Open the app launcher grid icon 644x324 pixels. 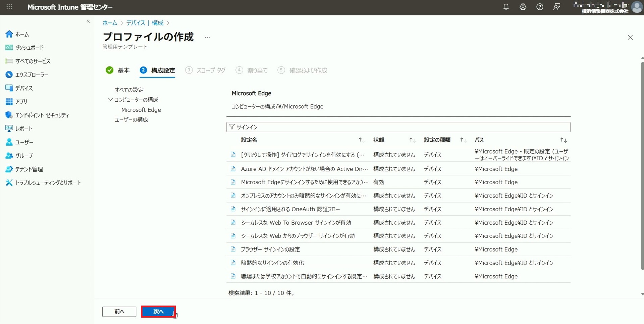click(9, 7)
